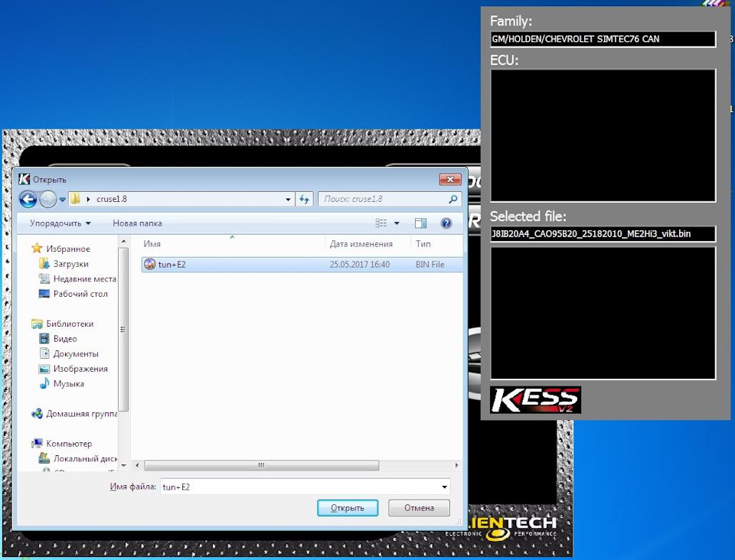This screenshot has width=735, height=560.
Task: Click the Компьютер monitor icon
Action: (37, 443)
